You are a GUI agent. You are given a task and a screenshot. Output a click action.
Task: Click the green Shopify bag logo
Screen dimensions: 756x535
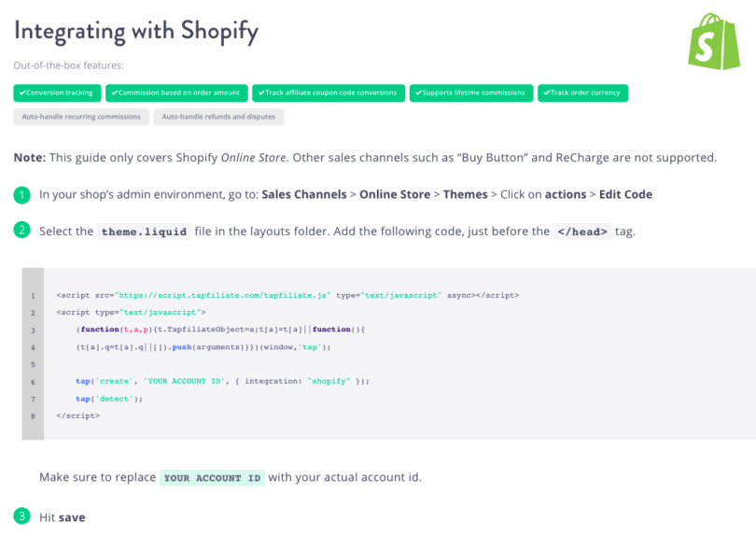(713, 41)
